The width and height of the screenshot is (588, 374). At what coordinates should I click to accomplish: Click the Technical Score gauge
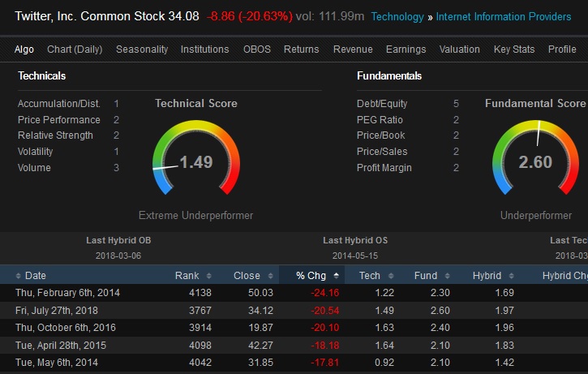[x=196, y=157]
